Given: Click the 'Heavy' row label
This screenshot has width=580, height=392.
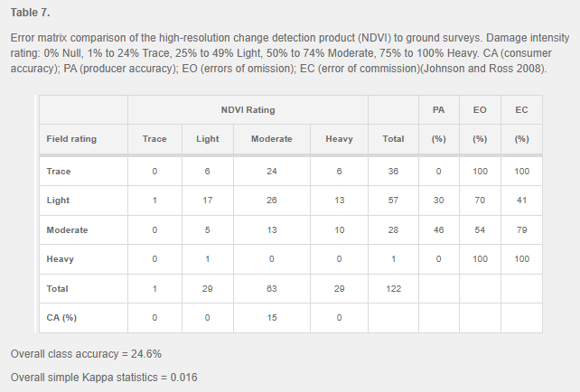Looking at the screenshot, I should [61, 259].
